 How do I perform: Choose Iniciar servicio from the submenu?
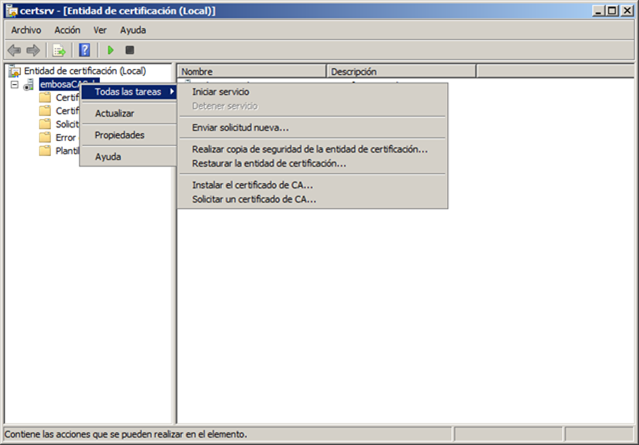[220, 92]
